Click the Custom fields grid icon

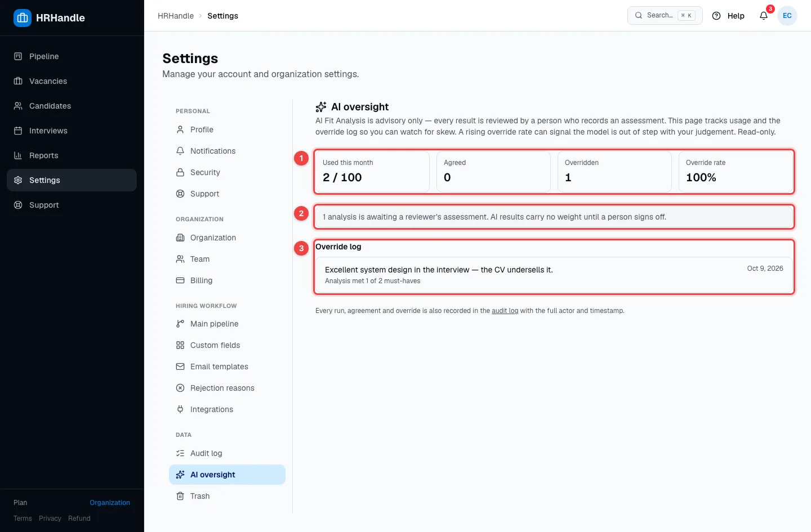coord(180,345)
